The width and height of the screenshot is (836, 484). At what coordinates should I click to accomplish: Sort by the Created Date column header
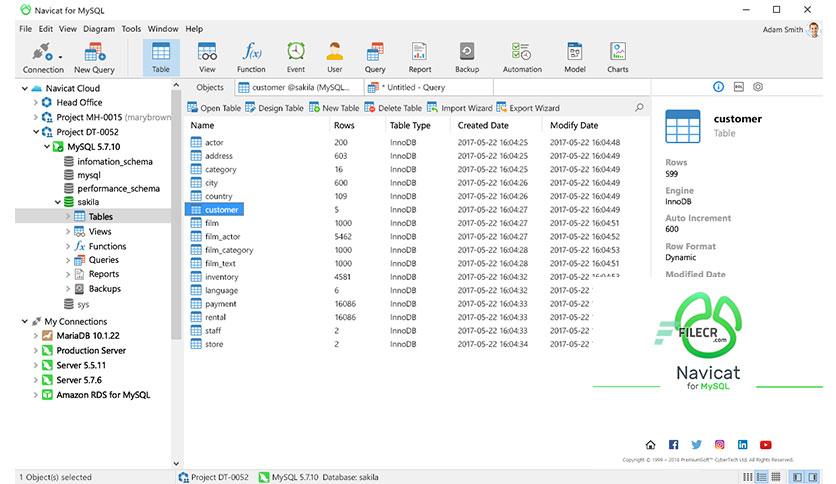[x=483, y=125]
